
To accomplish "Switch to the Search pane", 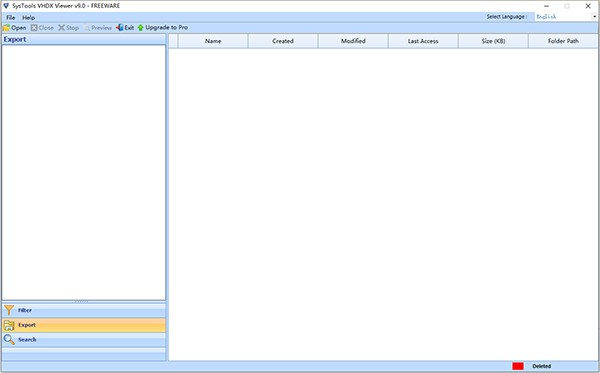I will (x=84, y=340).
